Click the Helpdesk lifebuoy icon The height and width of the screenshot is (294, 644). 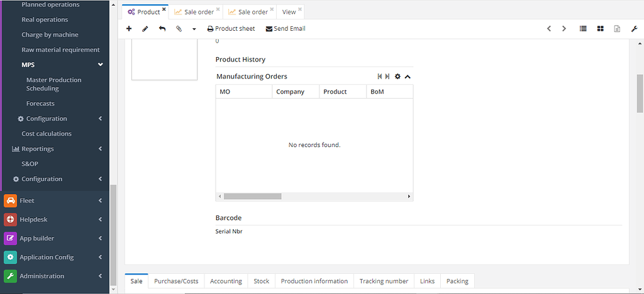(10, 219)
